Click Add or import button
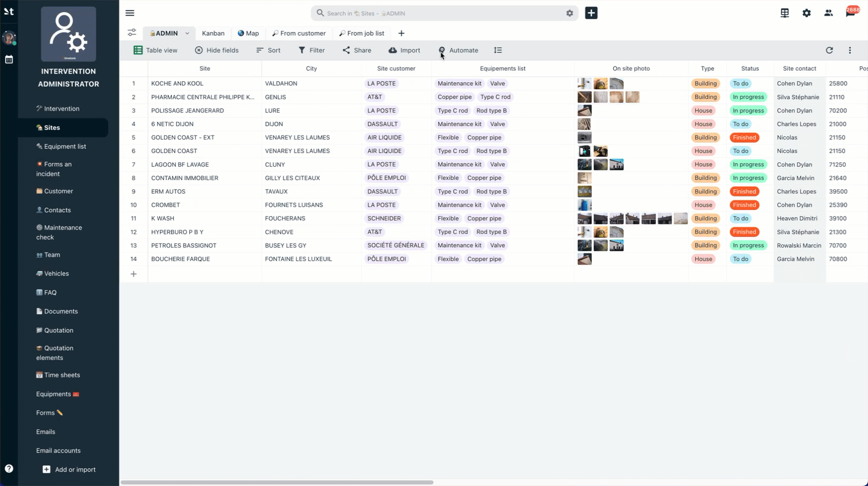 click(69, 470)
